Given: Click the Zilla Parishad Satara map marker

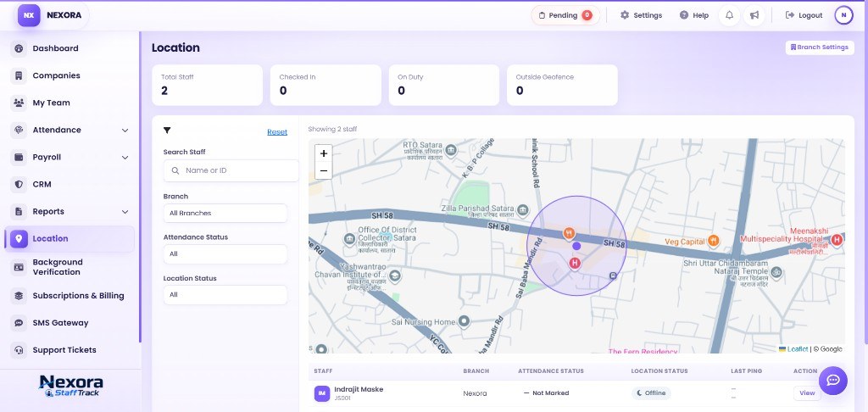Looking at the screenshot, I should coord(522,210).
